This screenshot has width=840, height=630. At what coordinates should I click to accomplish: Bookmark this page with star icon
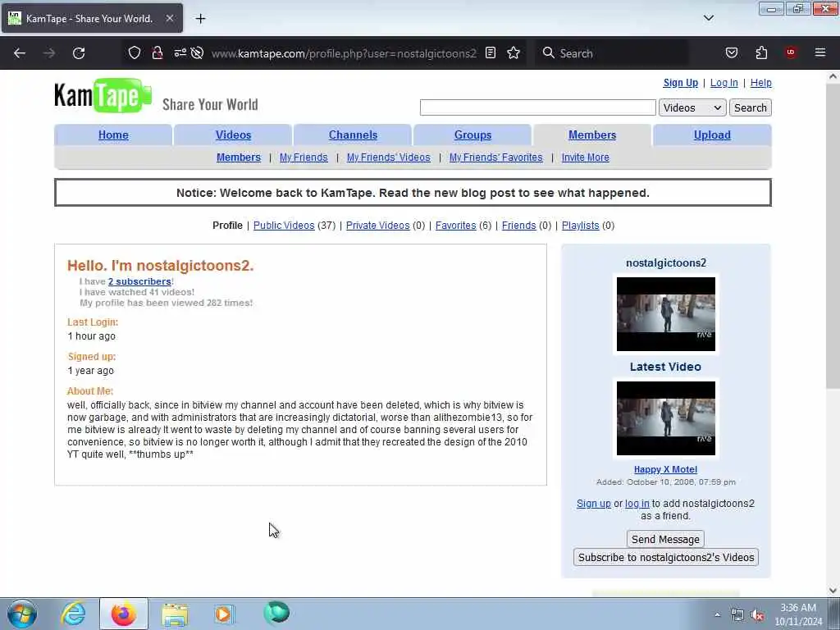click(x=514, y=52)
